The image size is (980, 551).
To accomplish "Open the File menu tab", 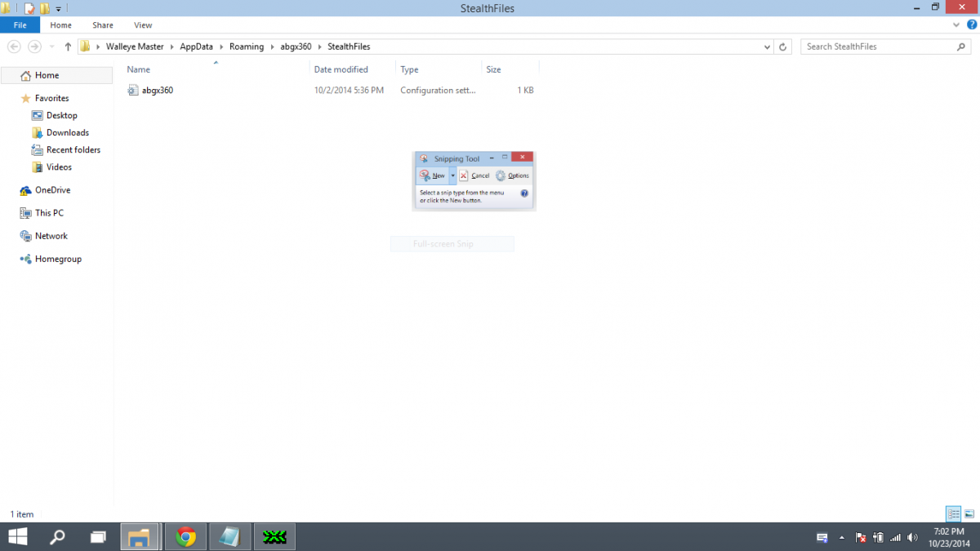I will [20, 25].
